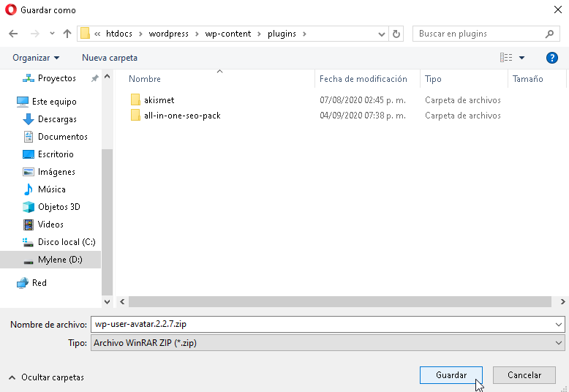The width and height of the screenshot is (569, 392).
Task: Open the help question mark
Action: tap(551, 57)
